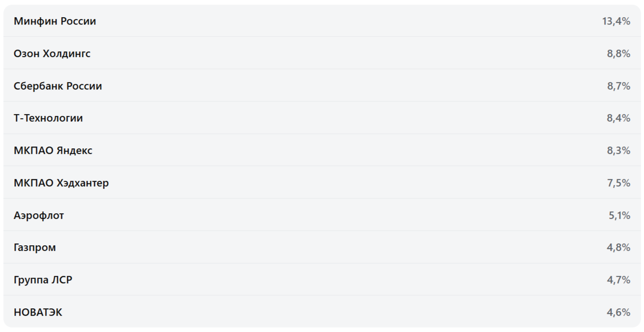Click the 8,8% percentage value

(618, 54)
